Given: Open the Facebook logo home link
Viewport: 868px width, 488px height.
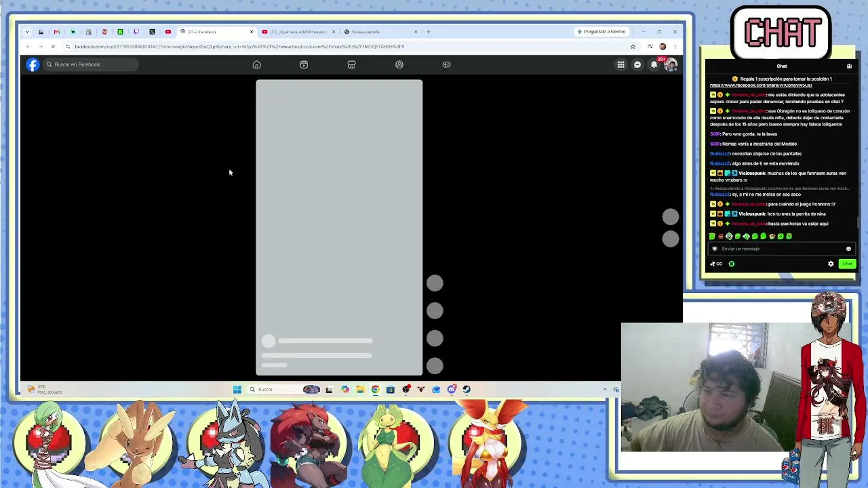Looking at the screenshot, I should click(33, 64).
